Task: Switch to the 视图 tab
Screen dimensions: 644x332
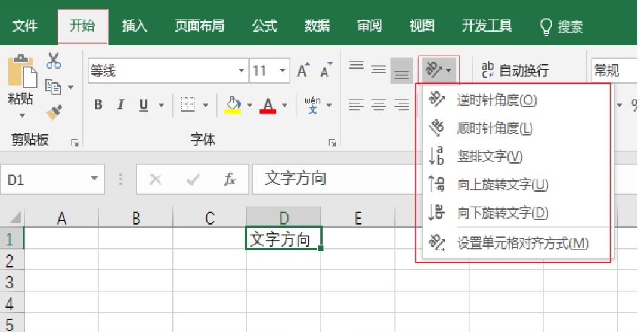Action: point(422,26)
